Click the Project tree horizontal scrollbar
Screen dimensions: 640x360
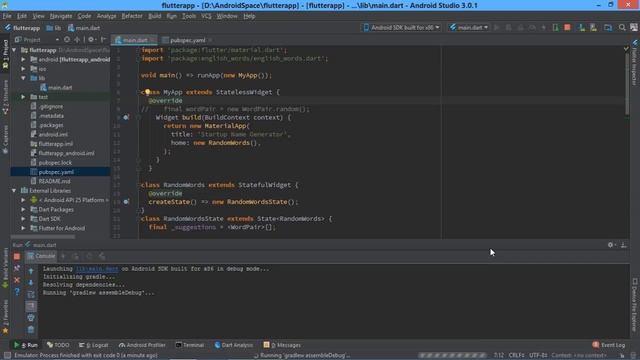click(x=43, y=236)
